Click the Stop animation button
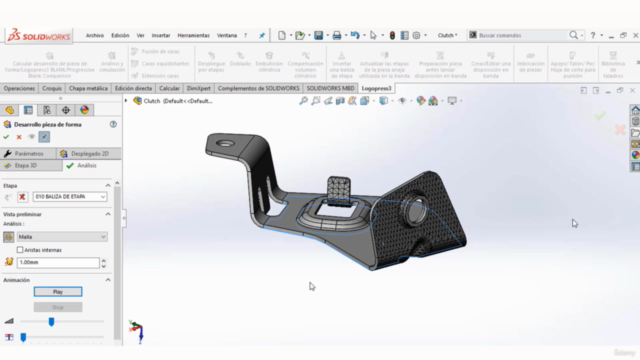 tap(58, 307)
